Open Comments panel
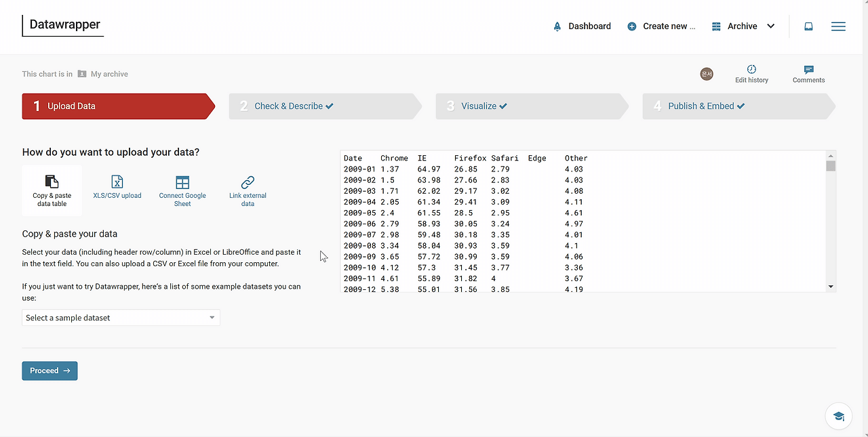The height and width of the screenshot is (437, 868). point(808,74)
